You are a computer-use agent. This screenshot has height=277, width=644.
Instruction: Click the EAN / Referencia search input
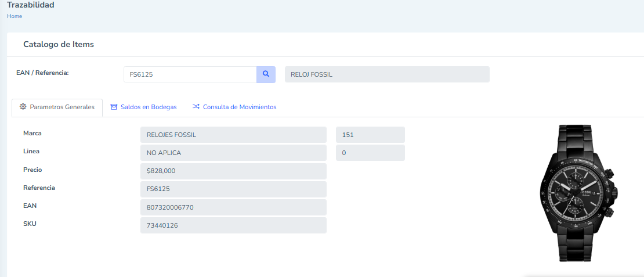tap(190, 74)
